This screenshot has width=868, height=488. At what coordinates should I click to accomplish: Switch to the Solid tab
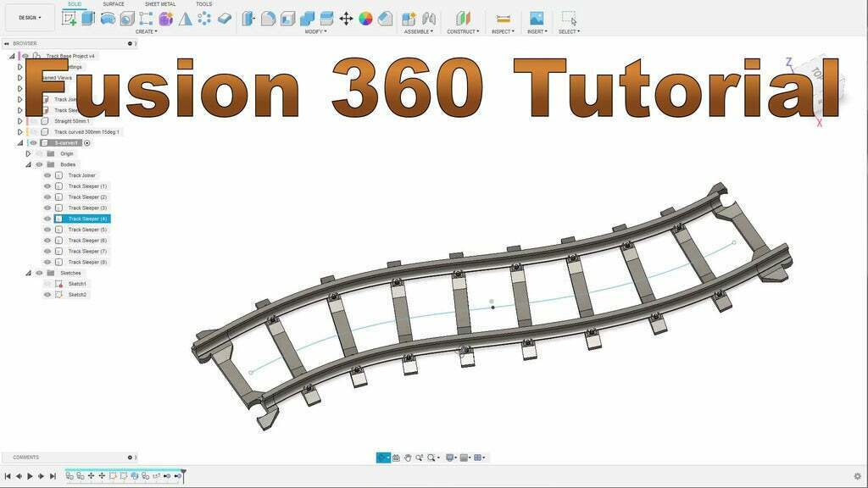(75, 4)
